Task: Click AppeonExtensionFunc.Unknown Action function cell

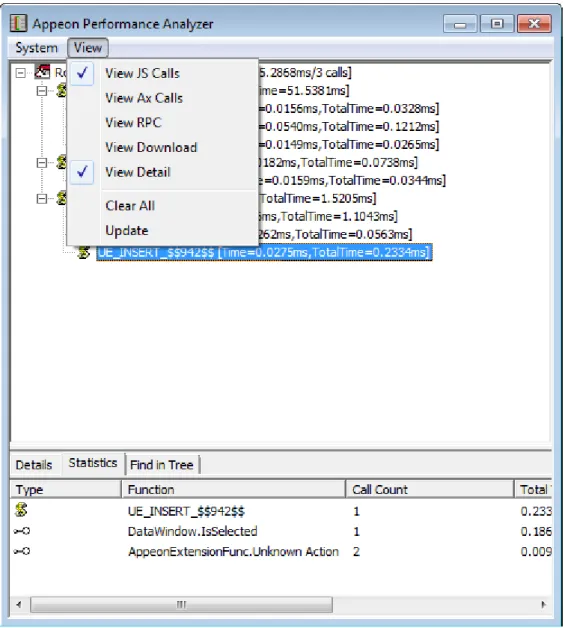Action: coord(233,552)
